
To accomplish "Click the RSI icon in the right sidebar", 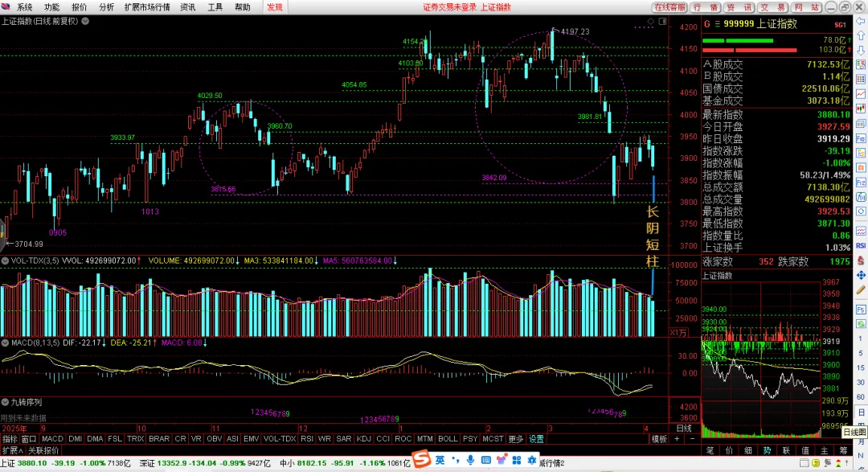I will click(861, 245).
